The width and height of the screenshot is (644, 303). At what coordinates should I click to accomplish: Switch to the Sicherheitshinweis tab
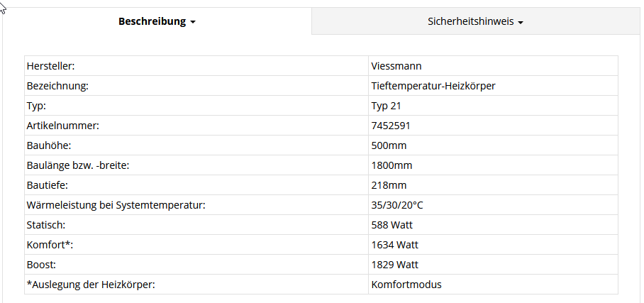click(475, 21)
